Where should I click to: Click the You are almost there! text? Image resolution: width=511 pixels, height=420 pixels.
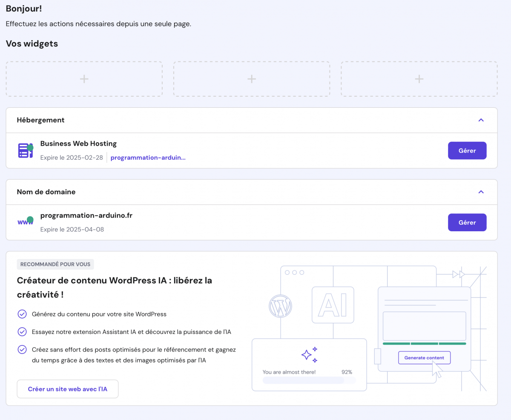click(289, 372)
